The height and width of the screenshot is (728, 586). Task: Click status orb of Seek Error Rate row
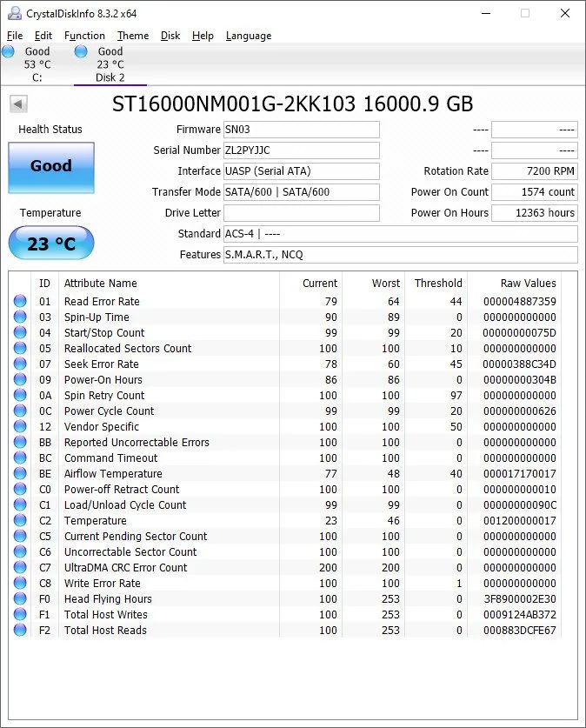pyautogui.click(x=20, y=364)
